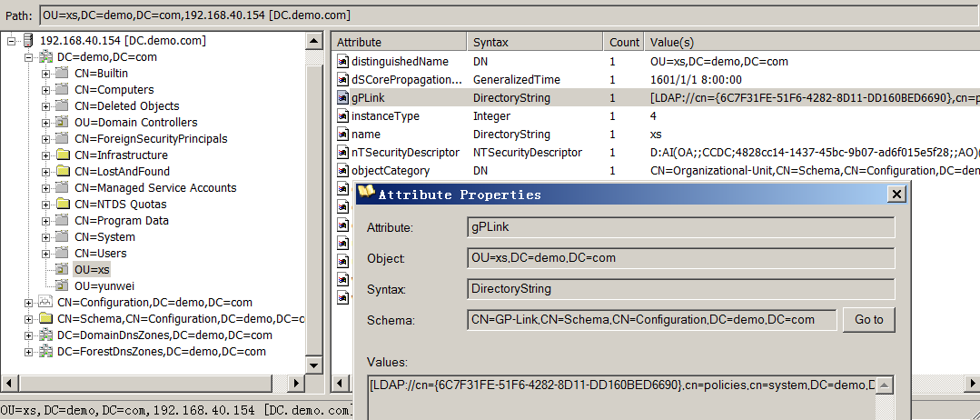The height and width of the screenshot is (420, 980).
Task: Click the attribute icon of gPLink row
Action: tap(342, 97)
